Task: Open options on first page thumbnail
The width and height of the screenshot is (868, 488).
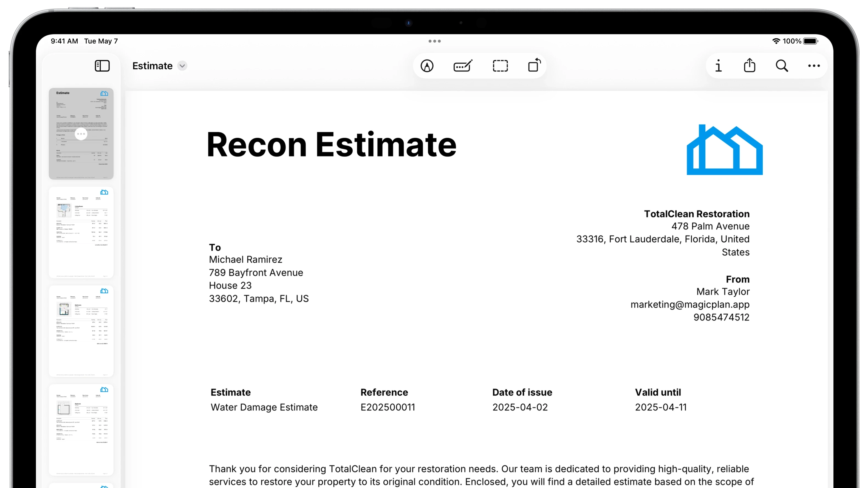Action: [x=81, y=134]
